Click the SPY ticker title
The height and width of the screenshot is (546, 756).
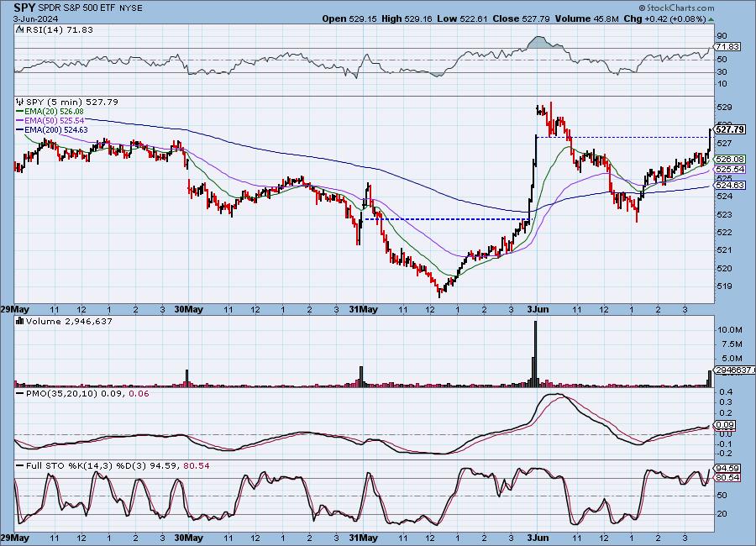pyautogui.click(x=23, y=8)
